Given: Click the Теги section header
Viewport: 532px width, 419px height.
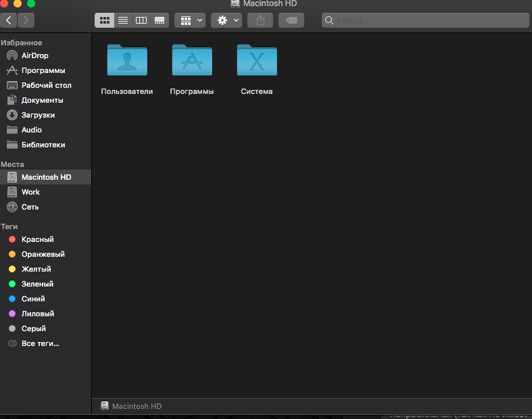Looking at the screenshot, I should click(9, 226).
